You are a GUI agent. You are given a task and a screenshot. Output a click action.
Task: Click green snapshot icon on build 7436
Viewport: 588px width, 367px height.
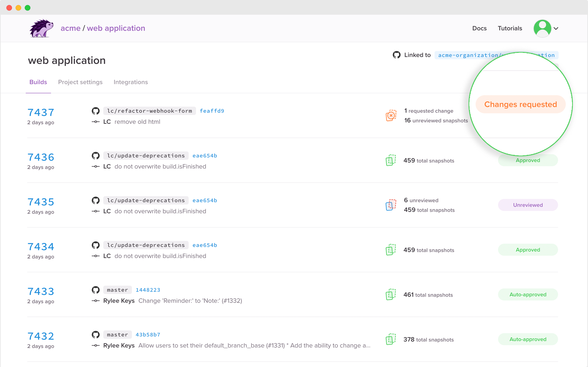[391, 160]
